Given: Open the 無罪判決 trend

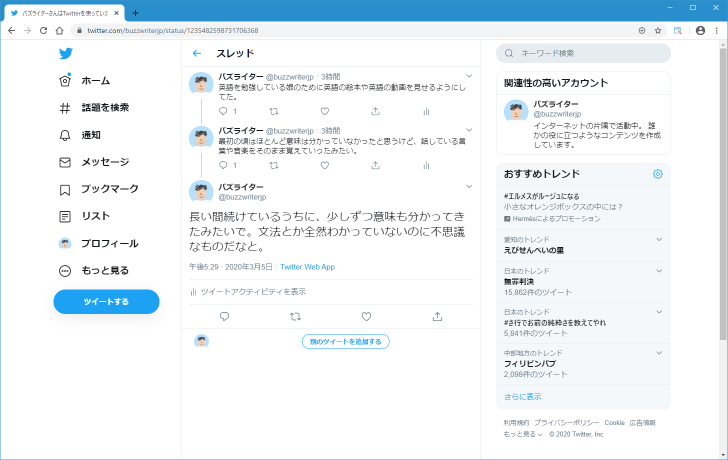Looking at the screenshot, I should (519, 282).
